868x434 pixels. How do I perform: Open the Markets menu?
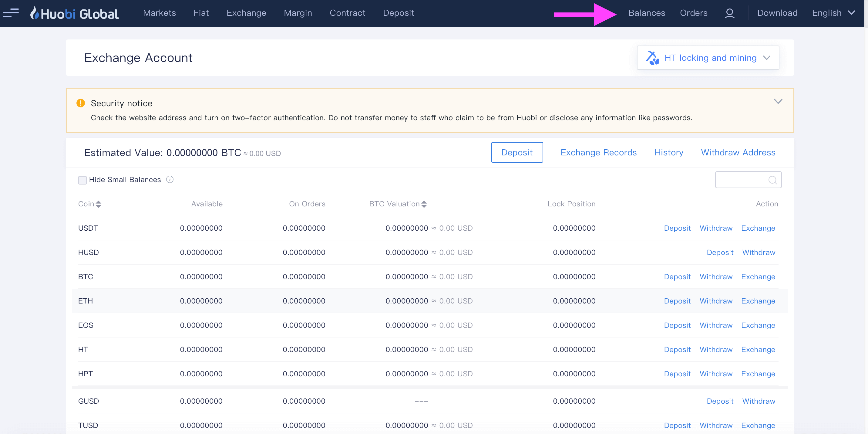click(x=160, y=13)
